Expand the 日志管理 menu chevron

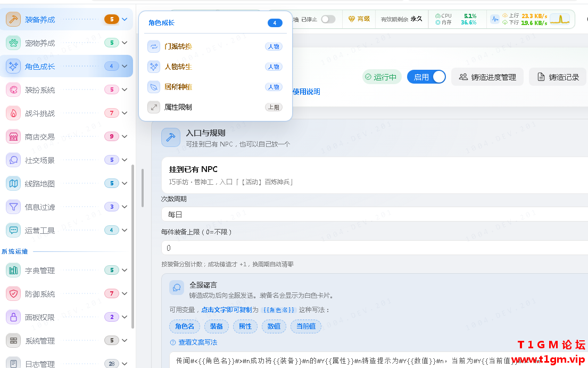click(x=125, y=364)
